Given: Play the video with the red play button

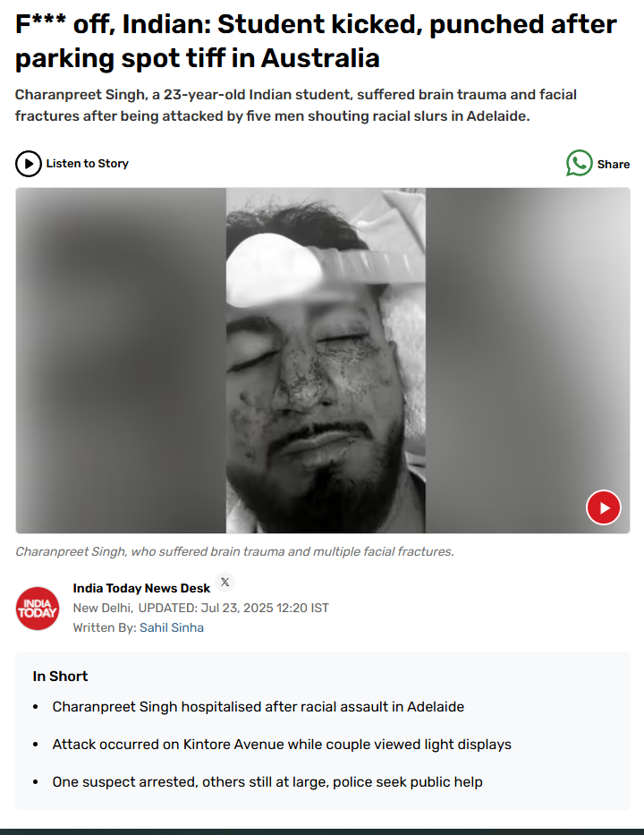Looking at the screenshot, I should 603,507.
